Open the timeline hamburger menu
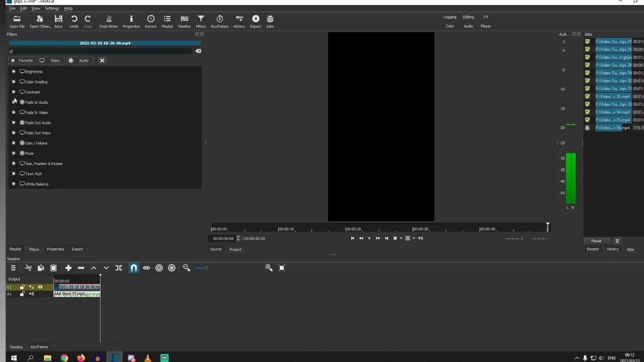The image size is (644, 362). tap(13, 268)
